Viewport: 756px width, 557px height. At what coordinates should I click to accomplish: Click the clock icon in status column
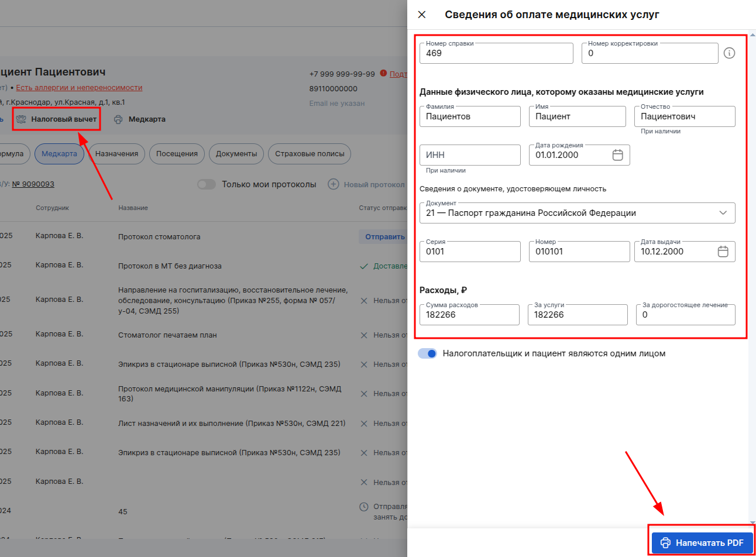pos(363,507)
